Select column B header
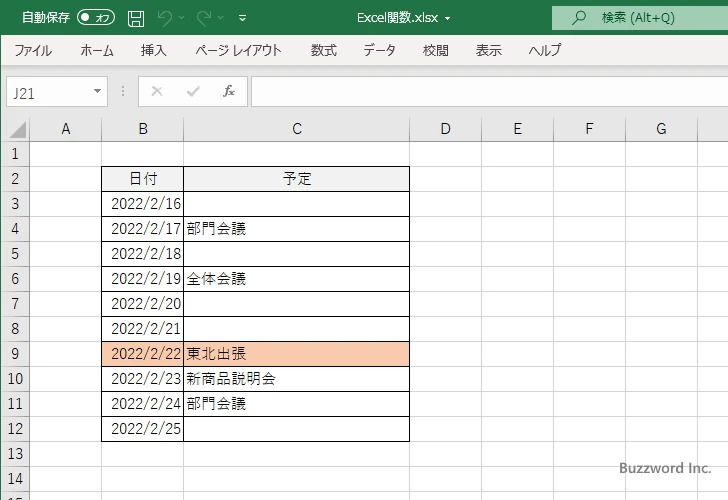Screen dimensions: 728x500 coord(143,129)
